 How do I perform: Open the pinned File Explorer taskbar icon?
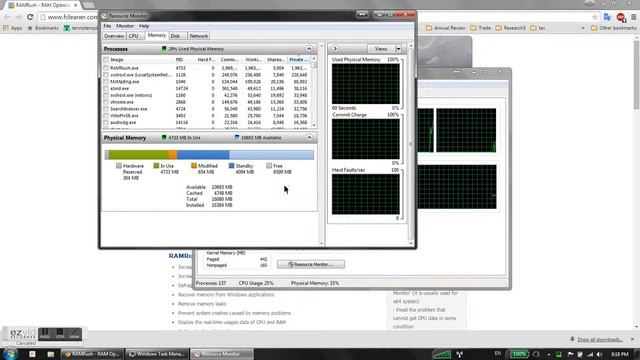click(50, 354)
